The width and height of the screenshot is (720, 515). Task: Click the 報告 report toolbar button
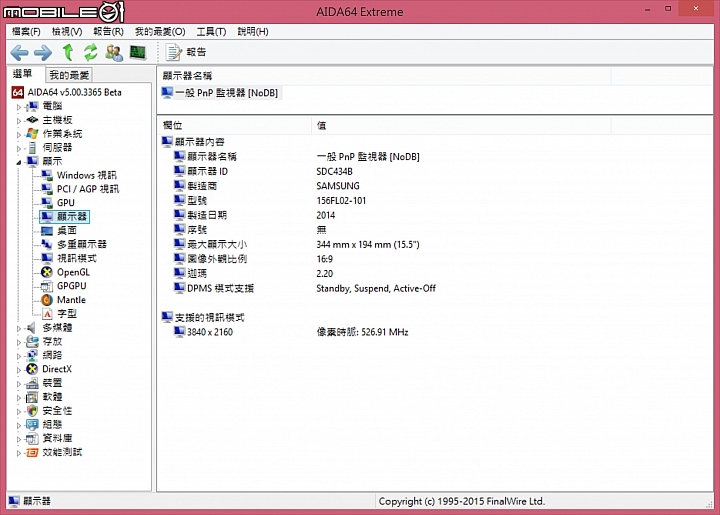pyautogui.click(x=186, y=52)
